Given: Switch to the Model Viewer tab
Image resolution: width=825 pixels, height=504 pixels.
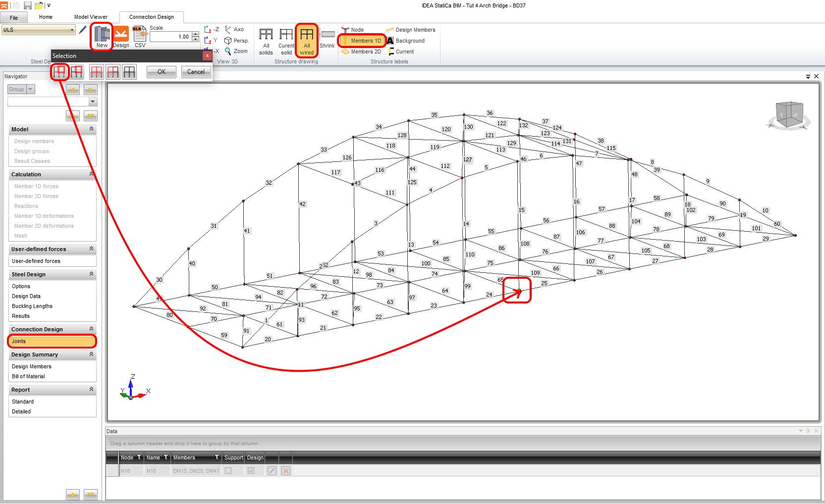Looking at the screenshot, I should coord(90,17).
